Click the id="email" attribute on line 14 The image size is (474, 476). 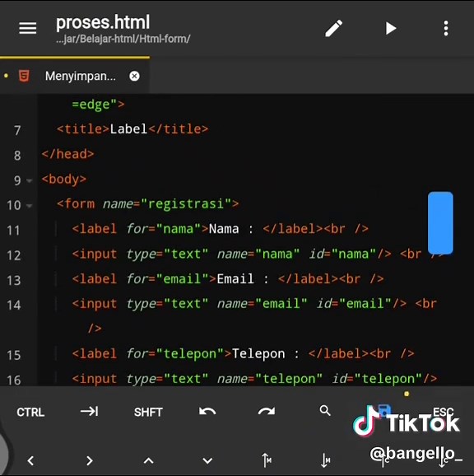click(x=354, y=304)
